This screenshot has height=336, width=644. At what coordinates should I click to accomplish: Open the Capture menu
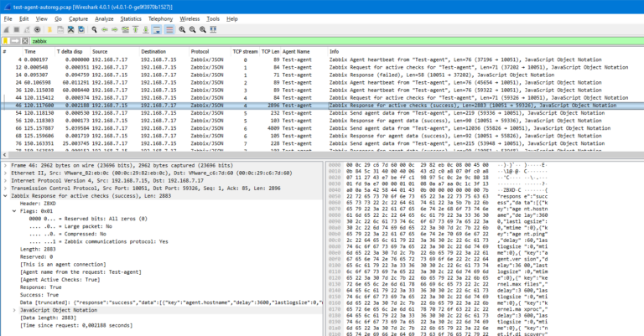pyautogui.click(x=79, y=19)
